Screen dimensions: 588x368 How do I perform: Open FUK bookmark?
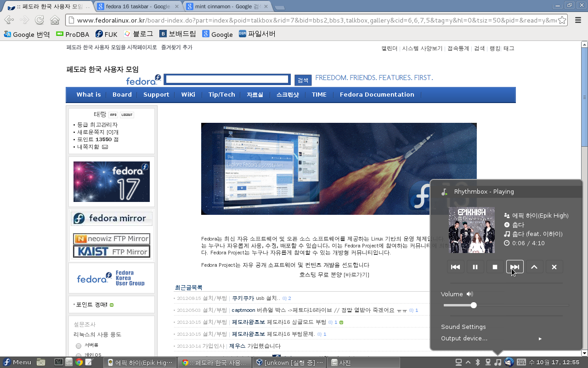(106, 34)
